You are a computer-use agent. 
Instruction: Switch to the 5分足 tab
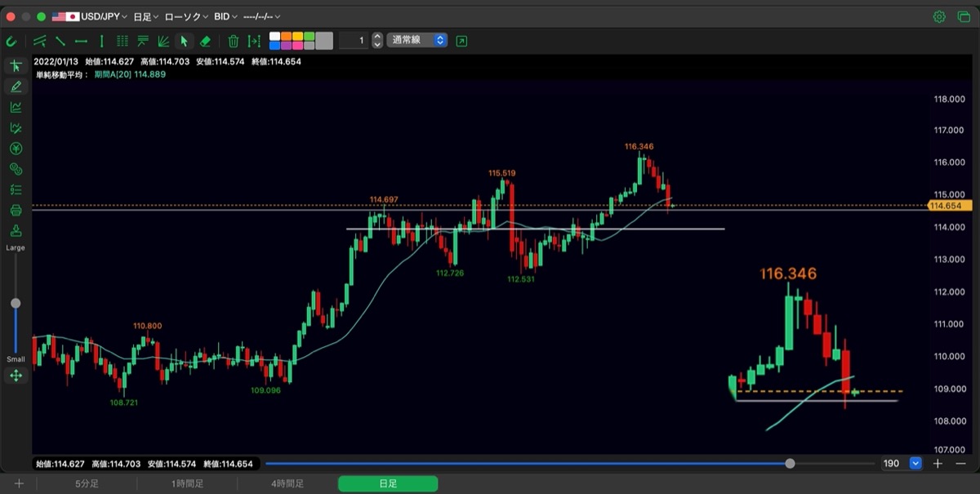point(87,484)
